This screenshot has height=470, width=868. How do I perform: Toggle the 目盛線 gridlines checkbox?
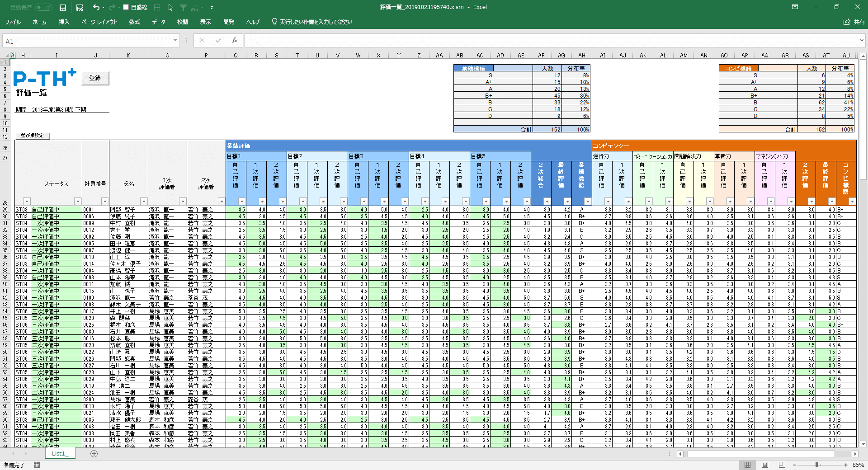[x=127, y=8]
